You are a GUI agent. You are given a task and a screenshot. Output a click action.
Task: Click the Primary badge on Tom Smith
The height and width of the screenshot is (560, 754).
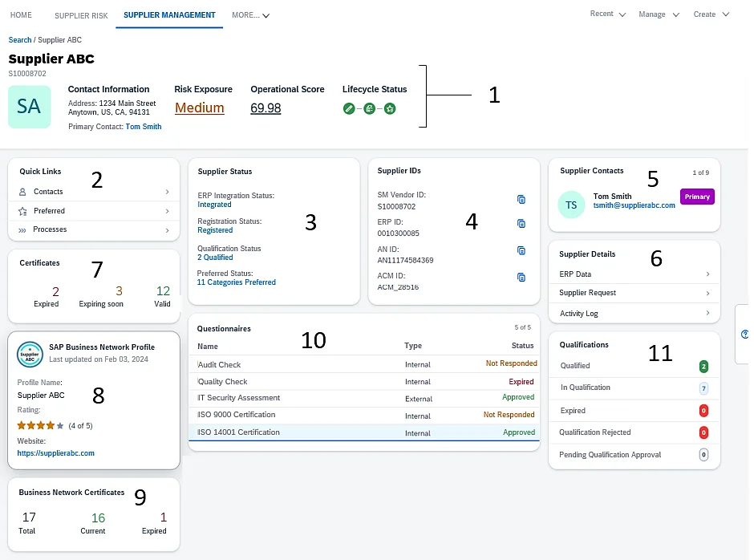(x=697, y=197)
